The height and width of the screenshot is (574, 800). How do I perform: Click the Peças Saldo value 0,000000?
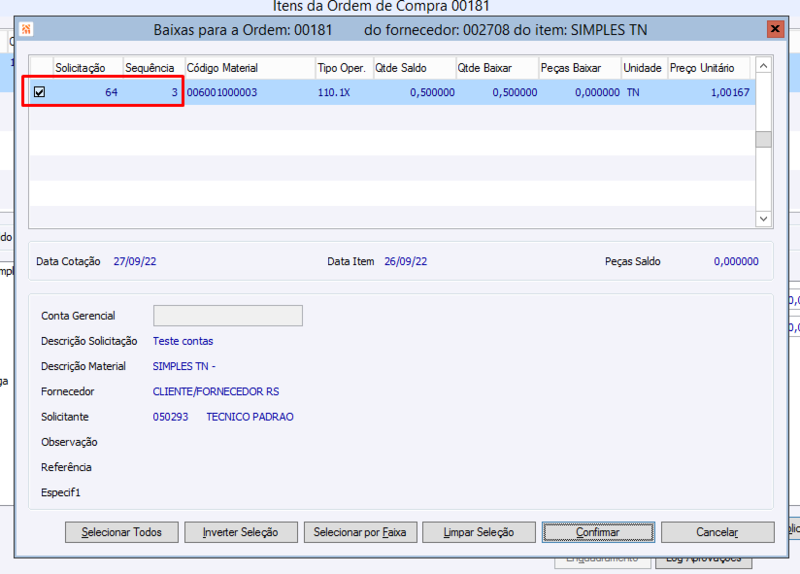click(736, 261)
